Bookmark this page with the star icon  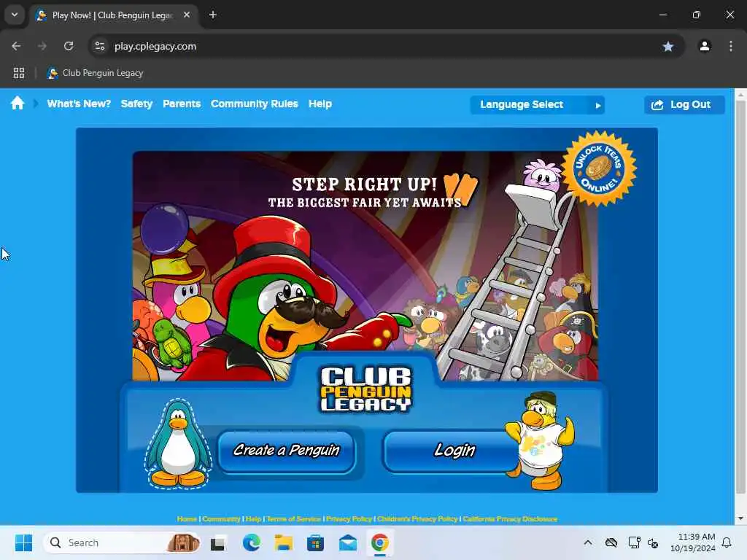point(668,46)
